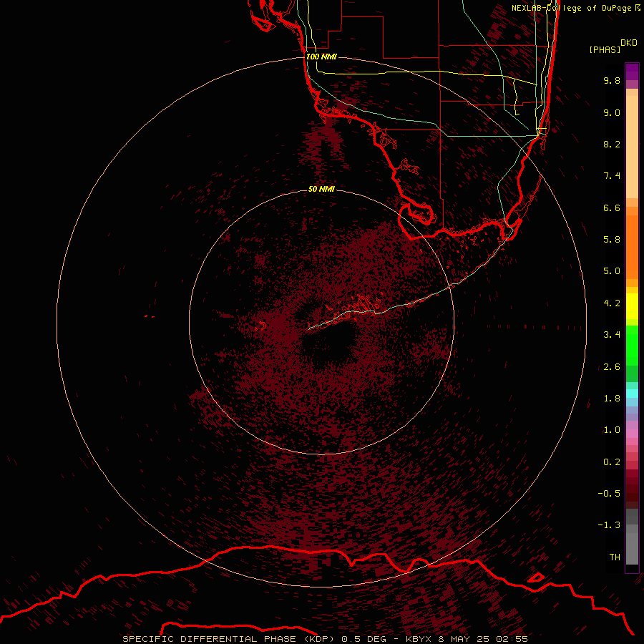Image resolution: width=644 pixels, height=644 pixels.
Task: Click the "4.2" value on the scale
Action: 612,303
